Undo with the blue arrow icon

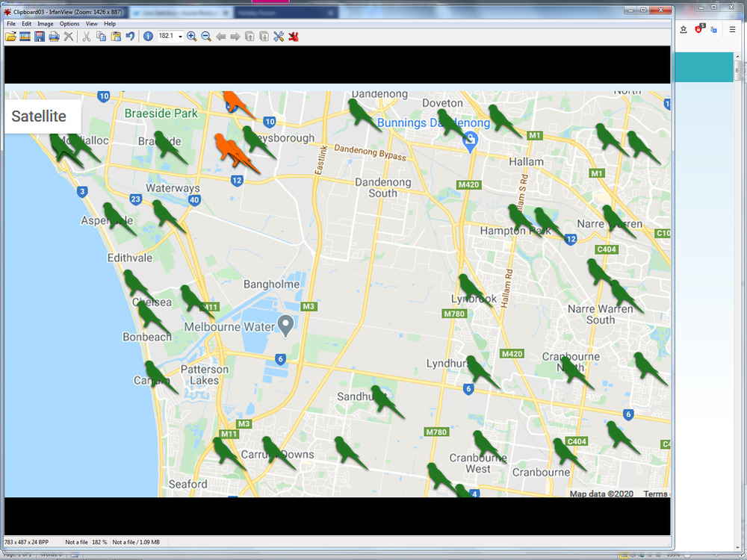(x=130, y=37)
